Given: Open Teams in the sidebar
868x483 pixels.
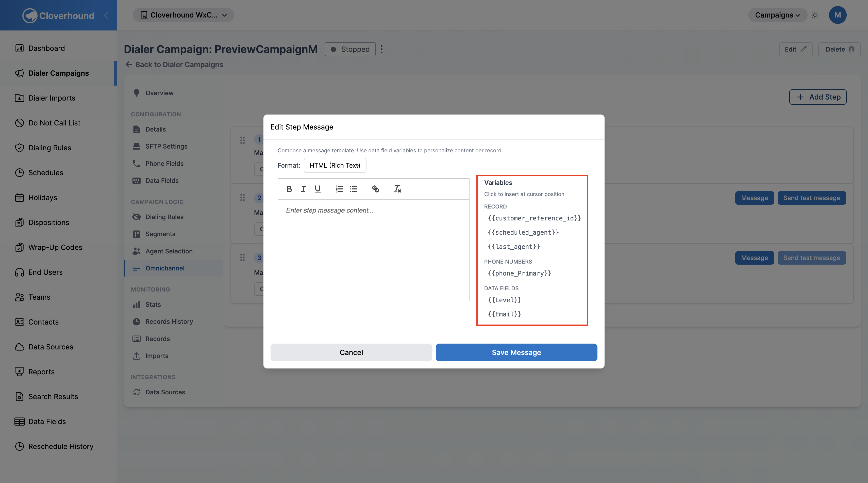Looking at the screenshot, I should coord(58,297).
